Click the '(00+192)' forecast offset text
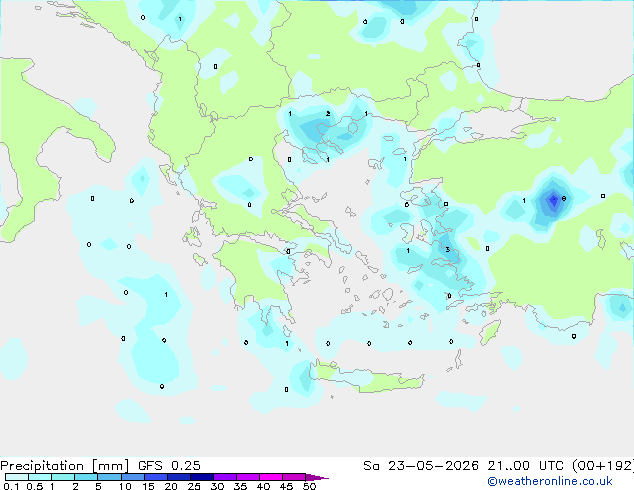 point(603,466)
